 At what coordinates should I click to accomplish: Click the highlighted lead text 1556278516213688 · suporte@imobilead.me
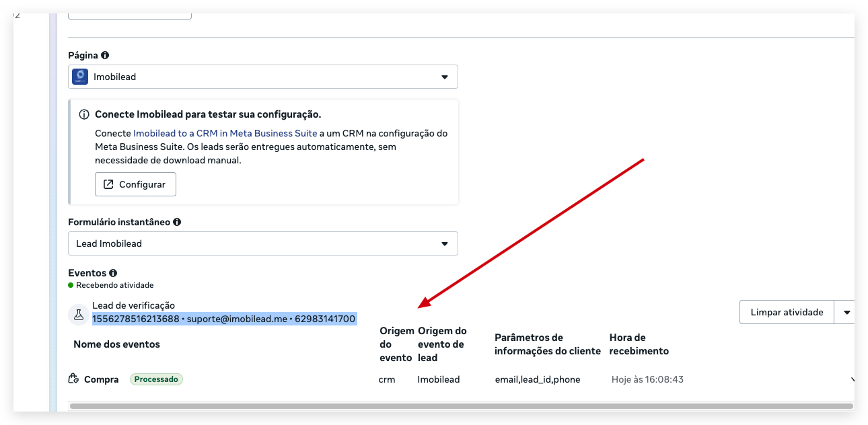[225, 319]
